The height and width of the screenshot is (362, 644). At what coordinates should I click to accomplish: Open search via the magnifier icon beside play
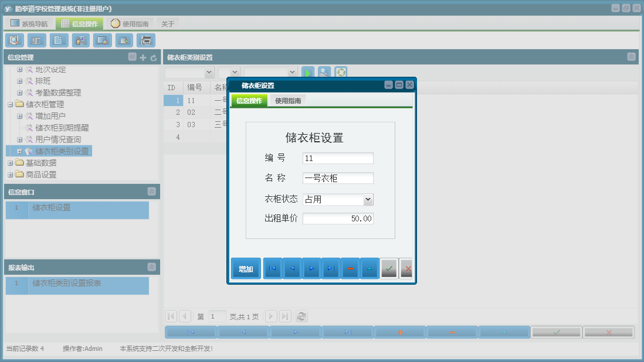[324, 72]
